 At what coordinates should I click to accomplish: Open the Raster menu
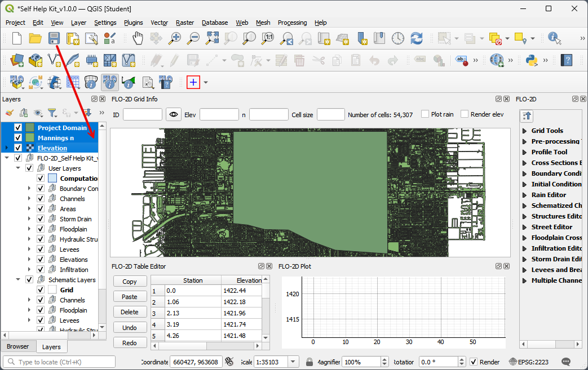click(184, 23)
